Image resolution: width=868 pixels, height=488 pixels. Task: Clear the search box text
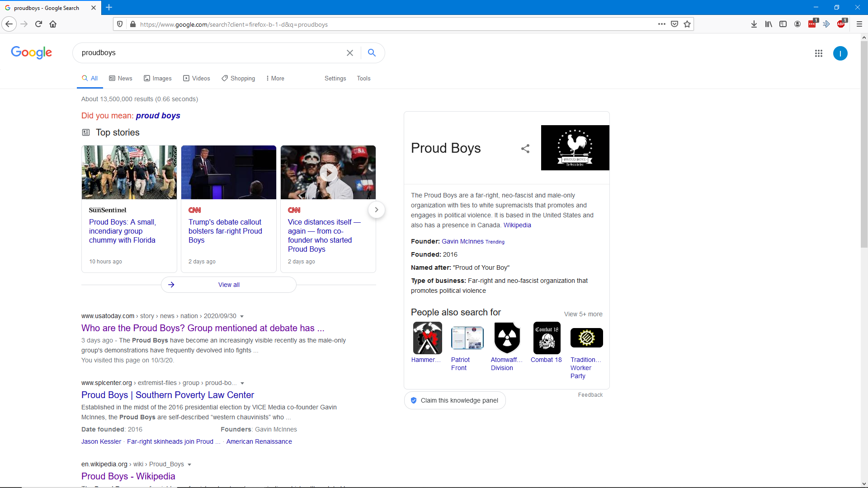[350, 53]
